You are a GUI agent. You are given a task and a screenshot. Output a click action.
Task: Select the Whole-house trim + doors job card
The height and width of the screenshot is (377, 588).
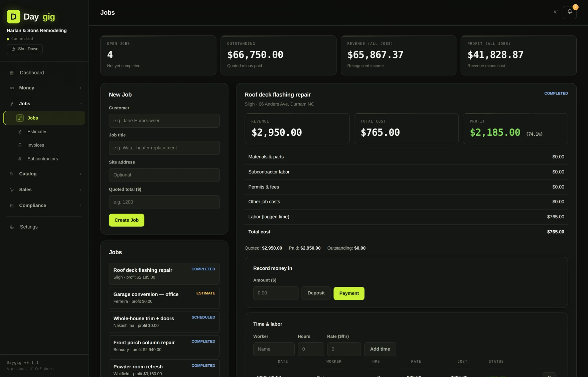click(164, 322)
